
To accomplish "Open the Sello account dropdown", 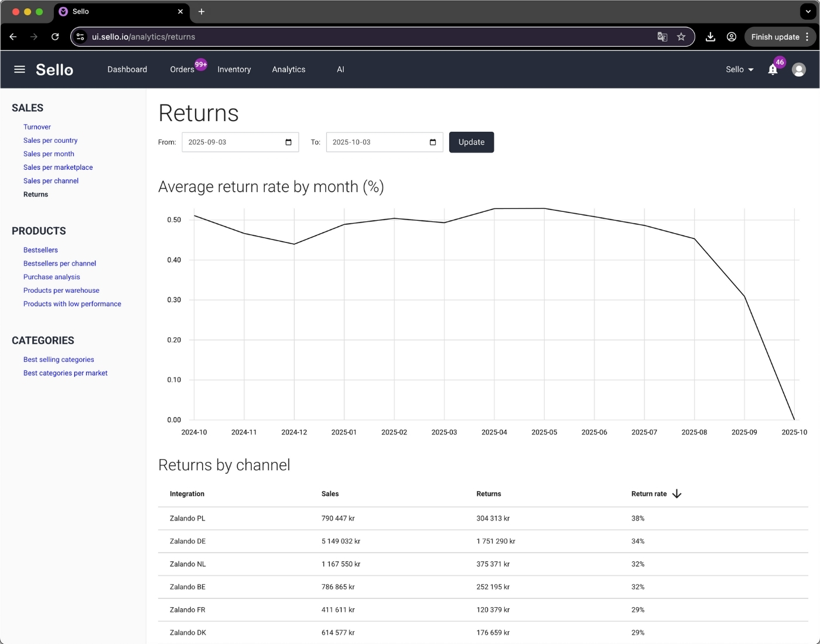I will 739,69.
